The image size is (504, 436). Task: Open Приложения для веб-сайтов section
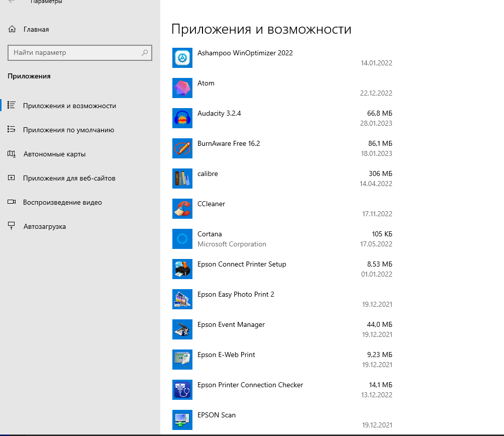pos(69,178)
